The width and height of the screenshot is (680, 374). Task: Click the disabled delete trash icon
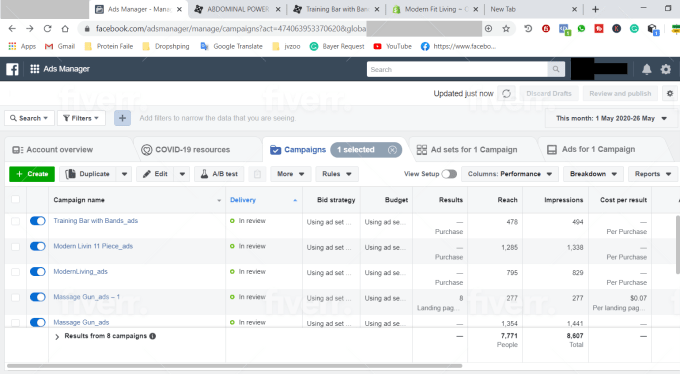(257, 174)
